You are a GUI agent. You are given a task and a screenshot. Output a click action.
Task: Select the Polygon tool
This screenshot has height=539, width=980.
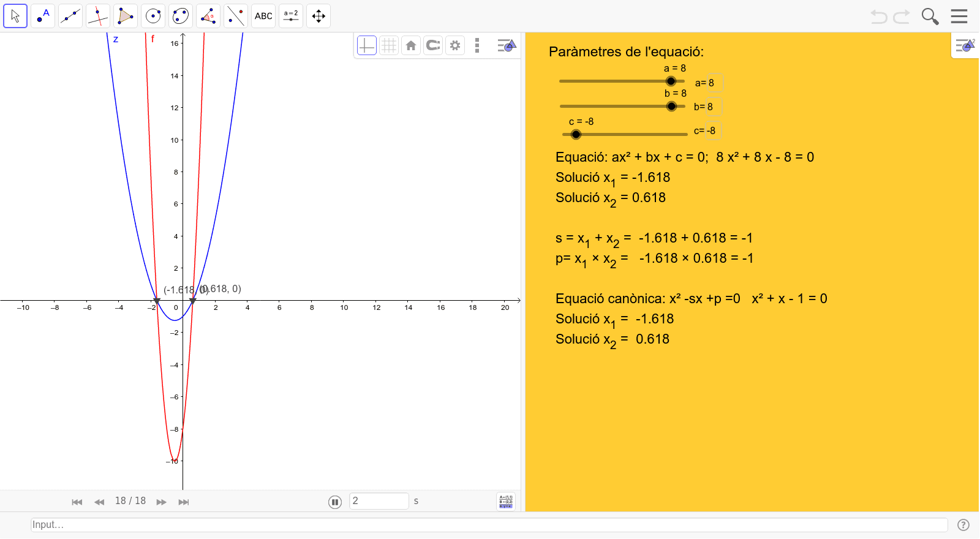coord(126,16)
